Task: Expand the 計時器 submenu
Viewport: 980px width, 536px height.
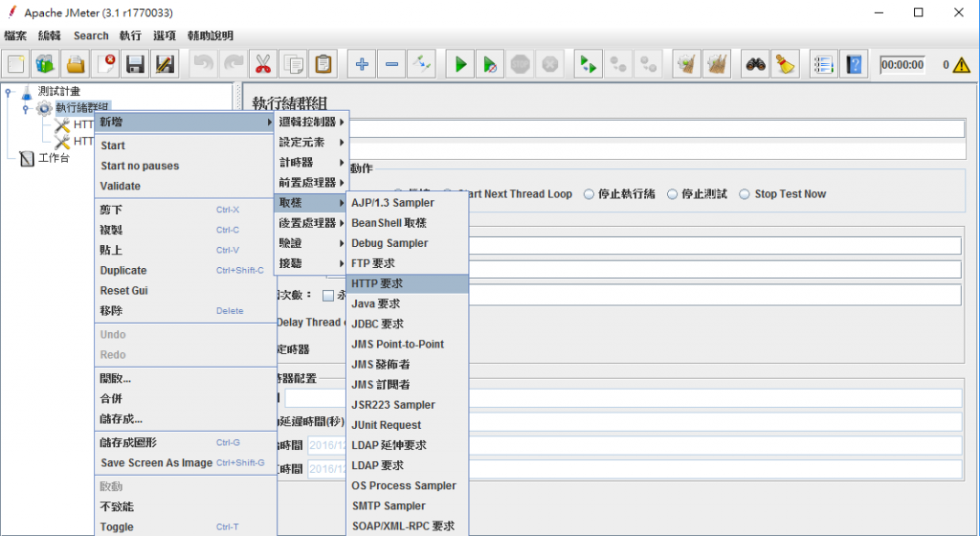Action: click(x=311, y=163)
